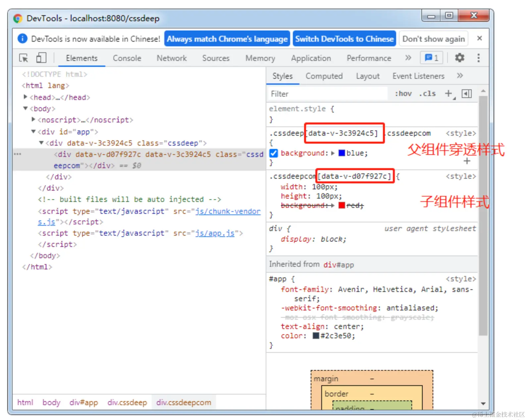This screenshot has height=420, width=527.
Task: Follow the js/app.js script link
Action: click(x=215, y=233)
